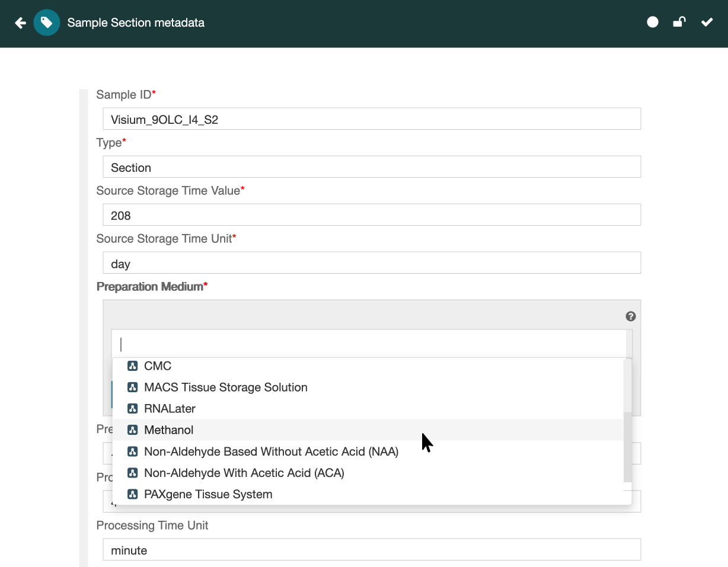Click the back arrow icon

pos(20,23)
